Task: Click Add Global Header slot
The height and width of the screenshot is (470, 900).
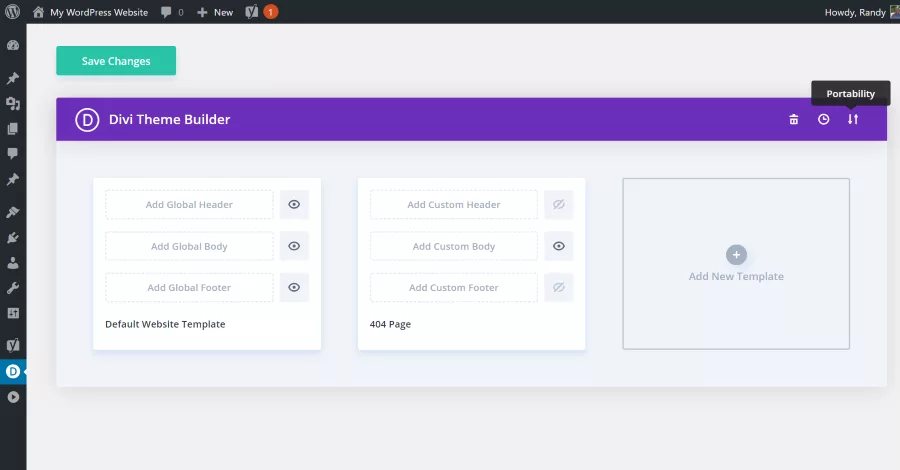Action: coord(189,204)
